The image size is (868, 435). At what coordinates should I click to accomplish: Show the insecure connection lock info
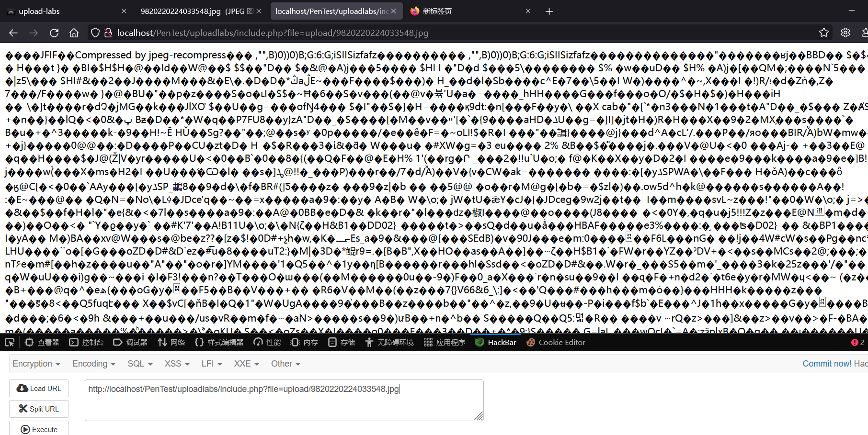tap(108, 33)
